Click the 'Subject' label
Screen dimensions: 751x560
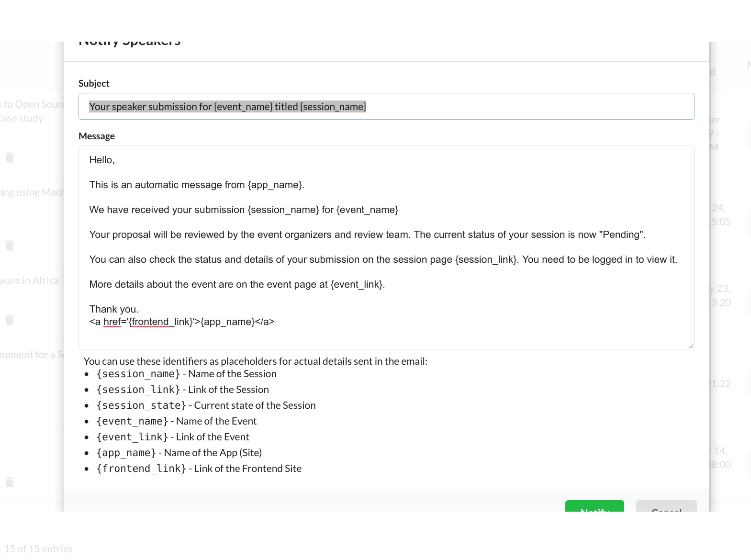94,83
